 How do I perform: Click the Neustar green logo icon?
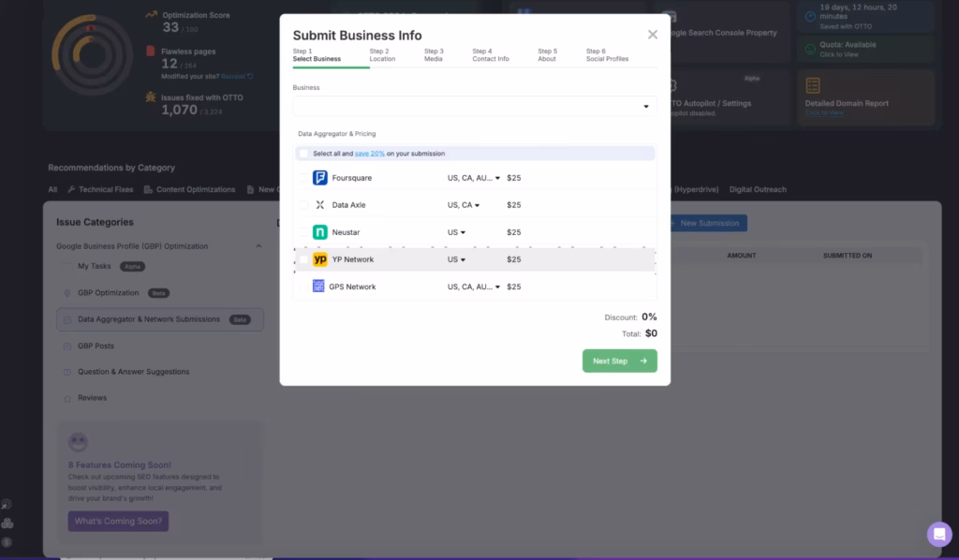coord(320,231)
